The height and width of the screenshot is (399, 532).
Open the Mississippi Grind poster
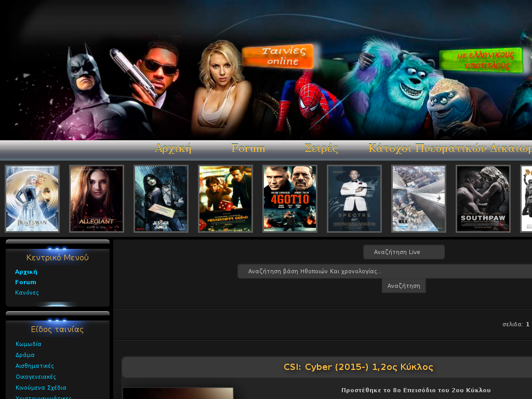(x=225, y=199)
